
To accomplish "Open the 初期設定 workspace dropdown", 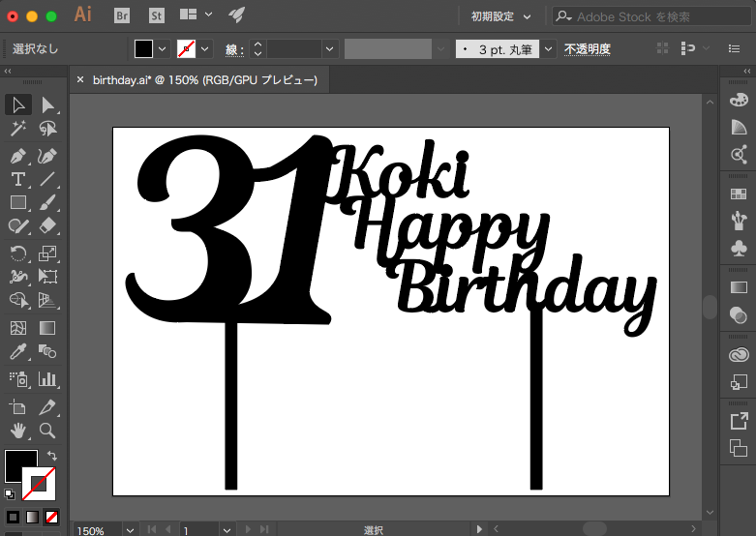I will tap(501, 16).
